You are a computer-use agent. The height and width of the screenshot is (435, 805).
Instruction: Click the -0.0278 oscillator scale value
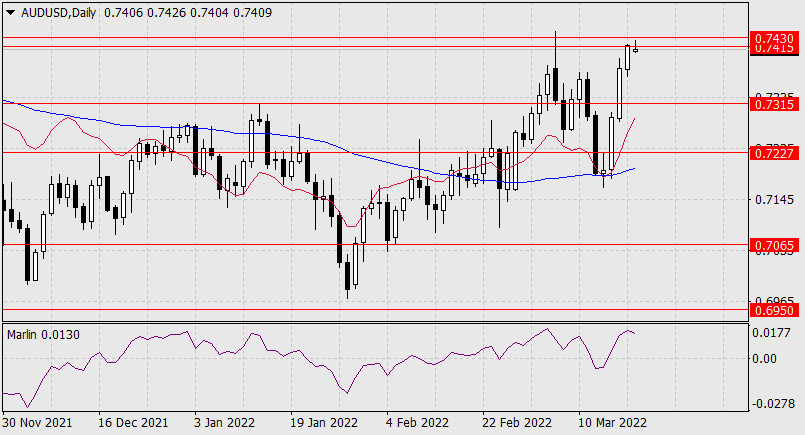pos(774,404)
